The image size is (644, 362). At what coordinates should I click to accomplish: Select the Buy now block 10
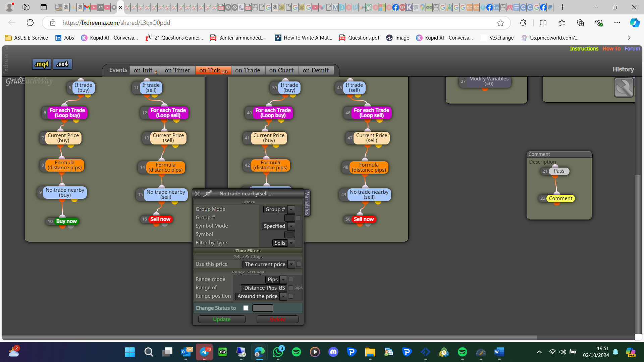66,221
